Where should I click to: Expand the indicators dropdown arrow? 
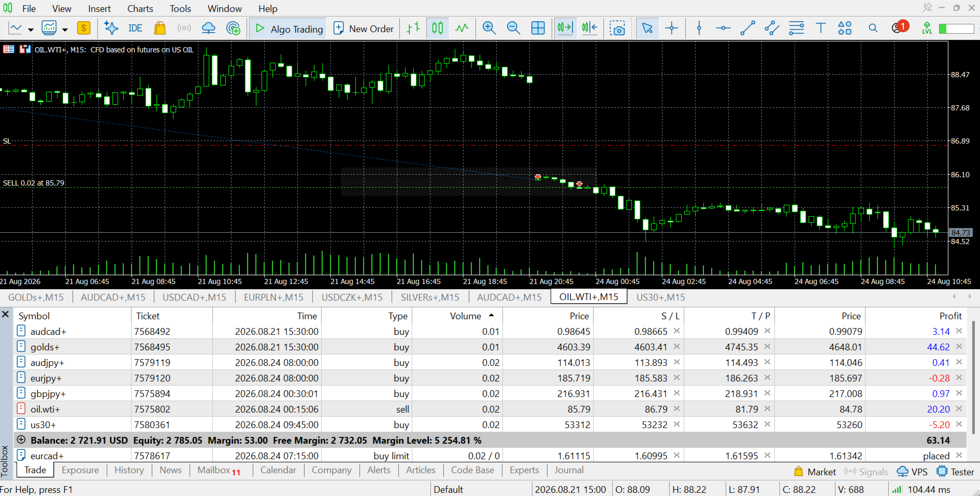[x=65, y=30]
